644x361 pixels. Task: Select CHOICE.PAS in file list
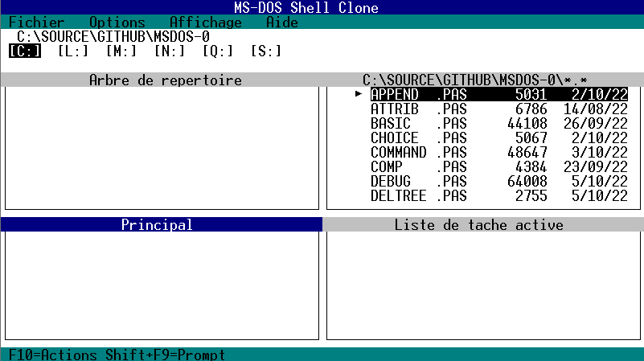pos(418,138)
